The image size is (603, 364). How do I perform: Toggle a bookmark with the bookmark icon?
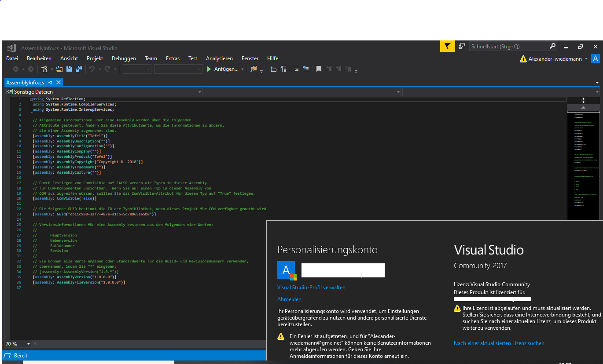coord(319,69)
